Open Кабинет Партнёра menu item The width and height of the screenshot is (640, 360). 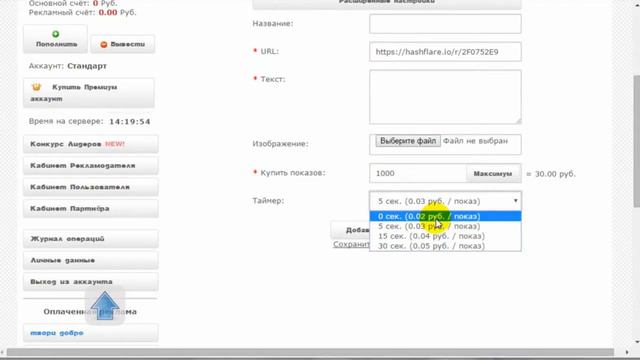click(91, 209)
